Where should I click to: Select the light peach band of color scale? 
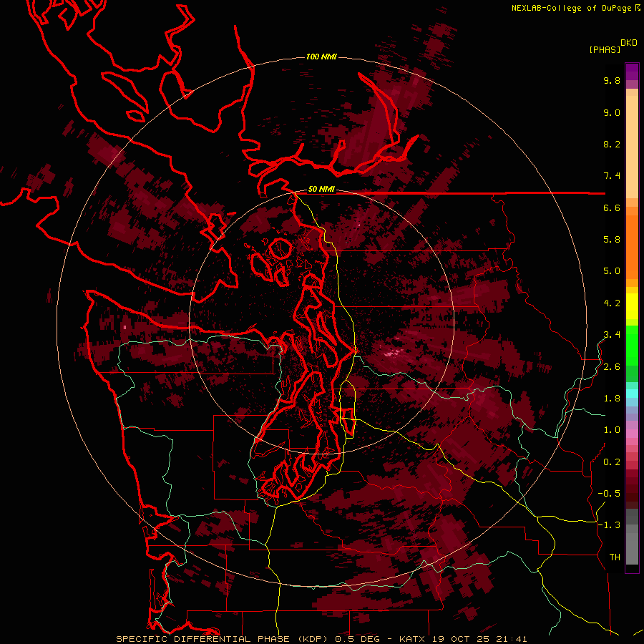(632, 147)
